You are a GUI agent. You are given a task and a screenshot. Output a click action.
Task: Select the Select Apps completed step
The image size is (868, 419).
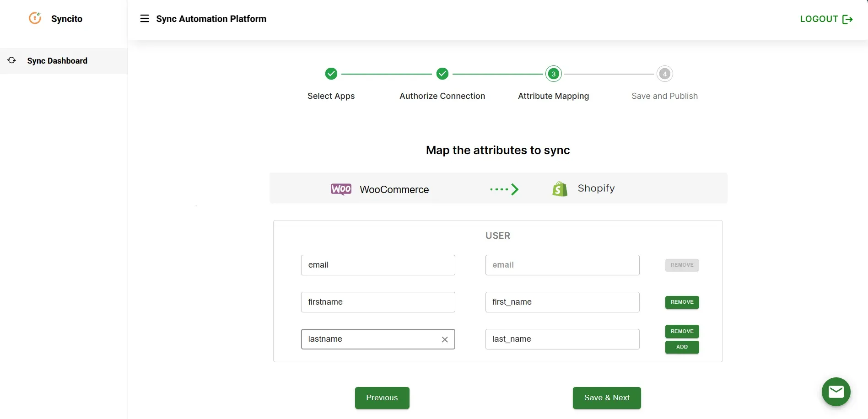coord(331,74)
